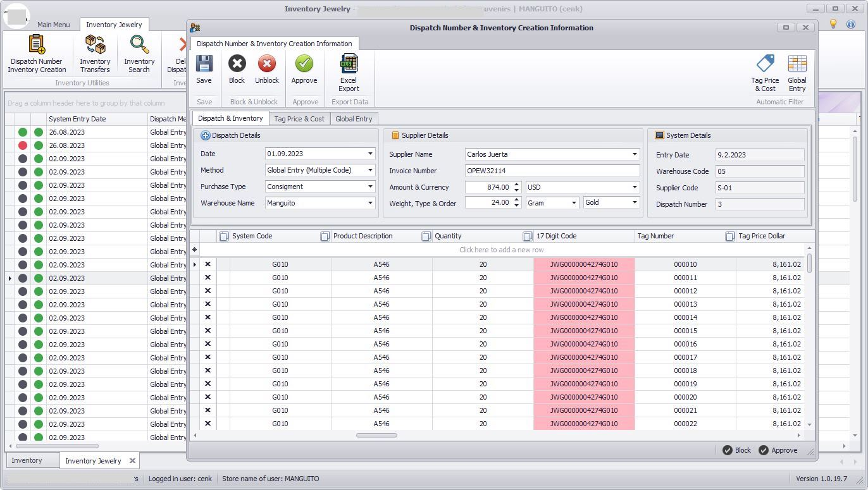
Task: Open the Inventory Search tool
Action: [x=139, y=54]
